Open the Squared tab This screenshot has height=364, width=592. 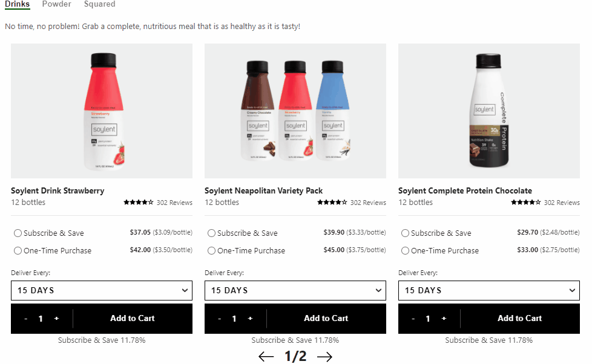coord(99,4)
